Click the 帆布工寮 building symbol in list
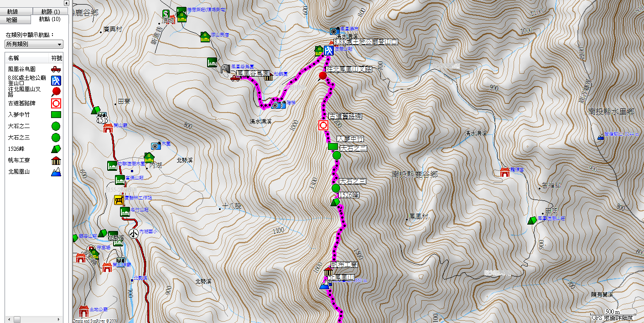 point(57,160)
